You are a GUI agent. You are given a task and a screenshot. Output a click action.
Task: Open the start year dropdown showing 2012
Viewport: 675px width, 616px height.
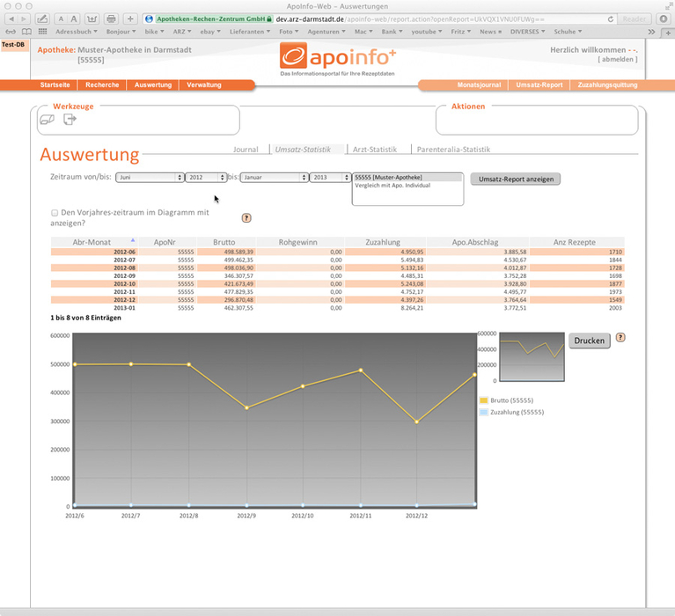click(x=206, y=177)
